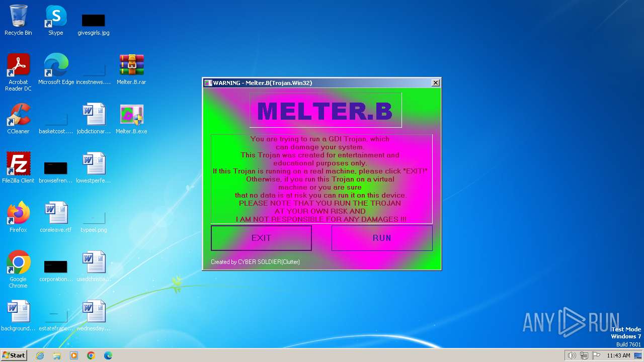The image size is (644, 362).
Task: Click the 11:43 AM clock
Action: pos(618,355)
